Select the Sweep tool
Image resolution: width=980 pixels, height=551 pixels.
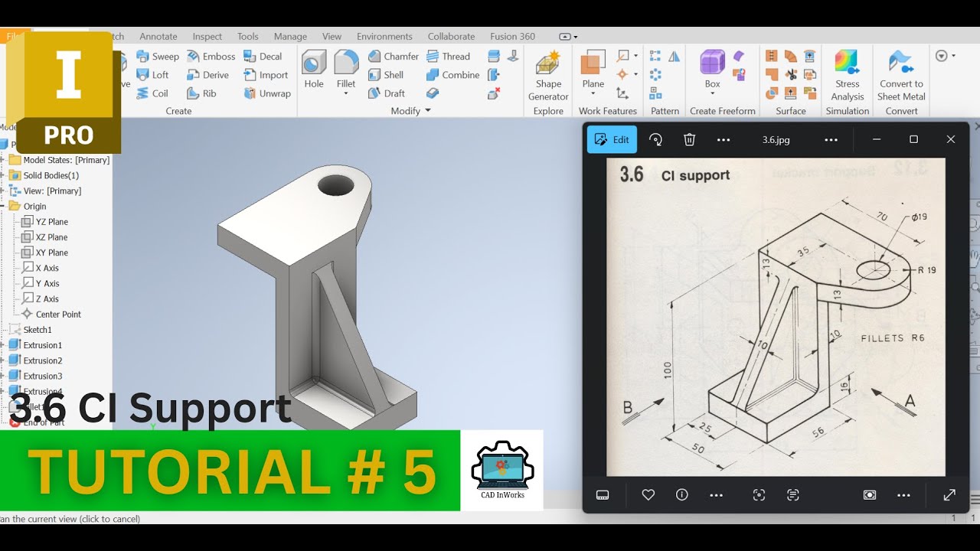(x=158, y=56)
